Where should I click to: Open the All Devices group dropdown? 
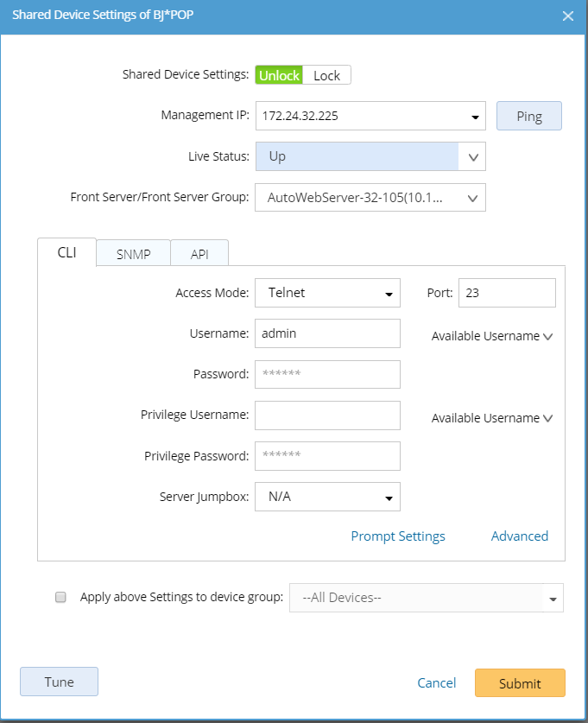tap(553, 598)
